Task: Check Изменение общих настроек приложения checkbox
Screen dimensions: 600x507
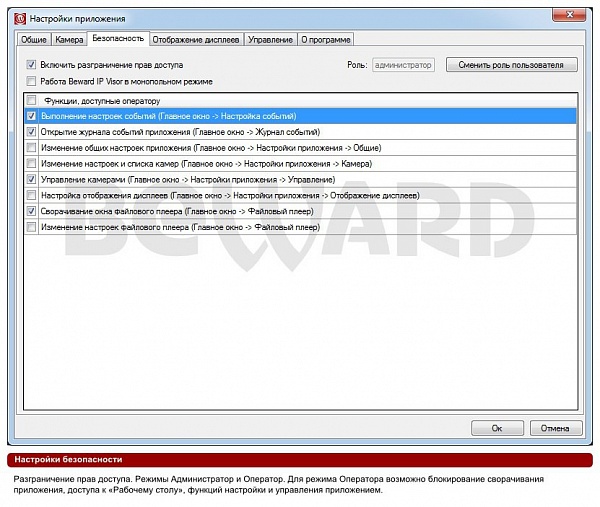Action: 31,148
